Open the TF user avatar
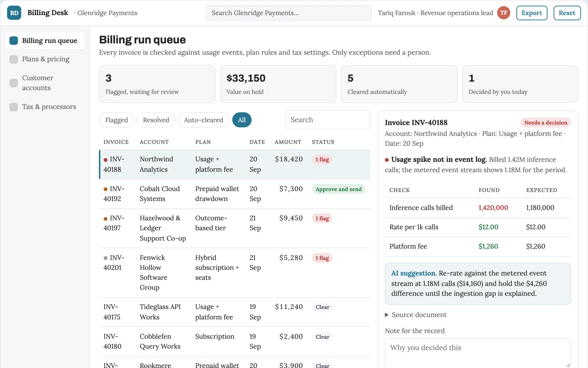The height and width of the screenshot is (368, 588). 503,13
